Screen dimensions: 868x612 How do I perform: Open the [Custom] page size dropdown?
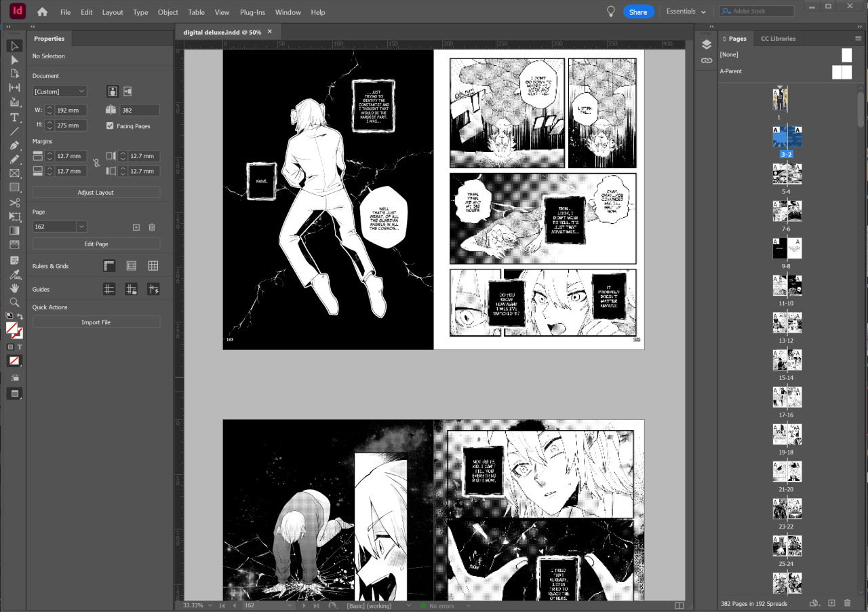pyautogui.click(x=60, y=91)
